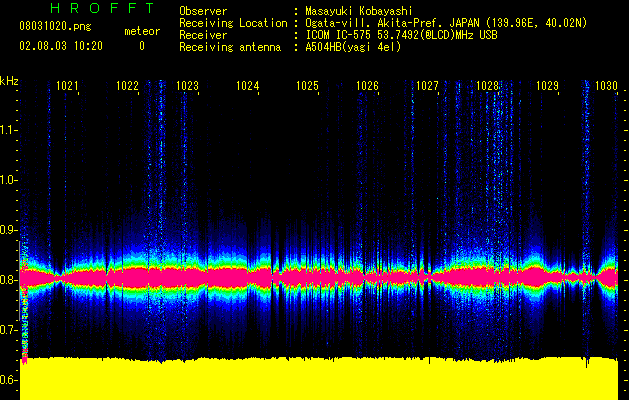Select the Ogata-vill. Akita-Pref. JAPAN location text
Image resolution: width=629 pixels, height=400 pixels.
446,23
